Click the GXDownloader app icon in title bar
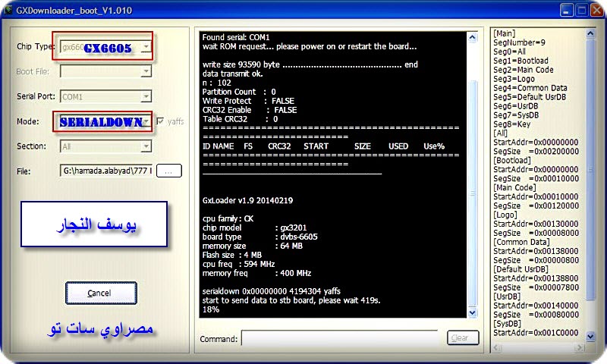 (x=9, y=10)
